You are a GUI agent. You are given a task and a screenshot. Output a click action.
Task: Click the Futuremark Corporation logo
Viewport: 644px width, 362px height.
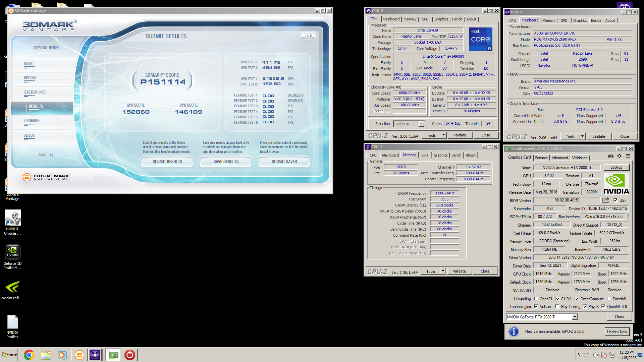46,177
